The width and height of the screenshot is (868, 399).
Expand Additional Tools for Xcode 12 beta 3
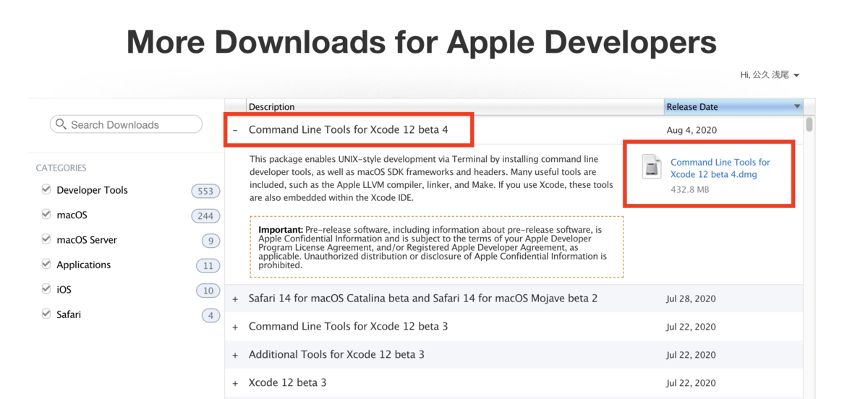(x=235, y=355)
